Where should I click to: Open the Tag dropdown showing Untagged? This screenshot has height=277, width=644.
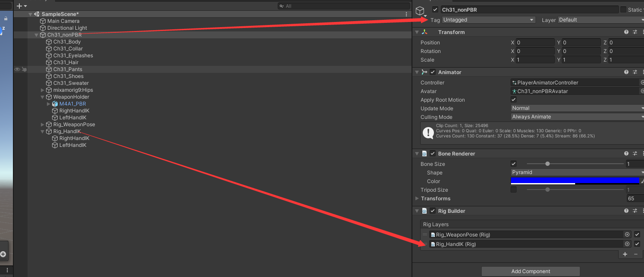coord(488,20)
